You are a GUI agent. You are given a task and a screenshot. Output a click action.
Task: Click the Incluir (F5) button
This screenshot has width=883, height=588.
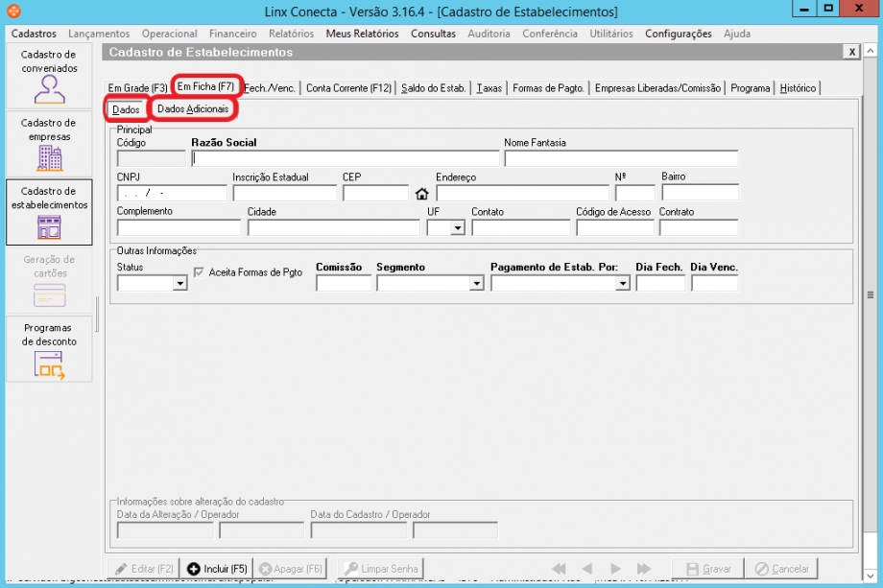tap(217, 569)
